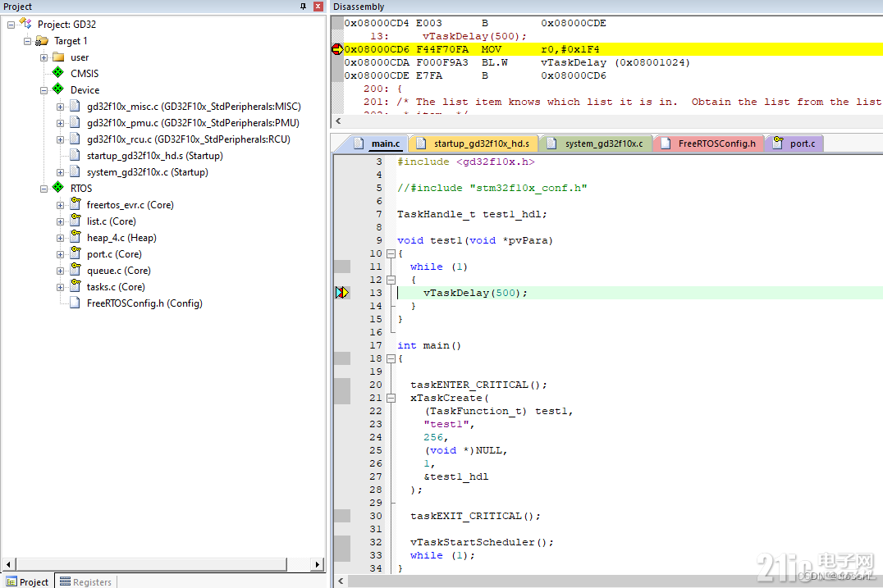Click the gd32f10x_misc.c file icon
Screen dimensions: 883x588
coord(75,106)
